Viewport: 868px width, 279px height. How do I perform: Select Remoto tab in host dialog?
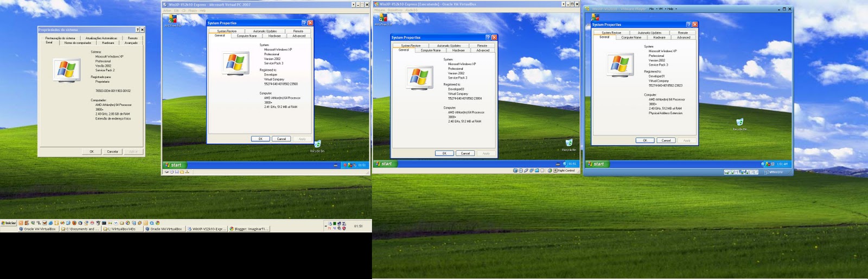(x=133, y=38)
